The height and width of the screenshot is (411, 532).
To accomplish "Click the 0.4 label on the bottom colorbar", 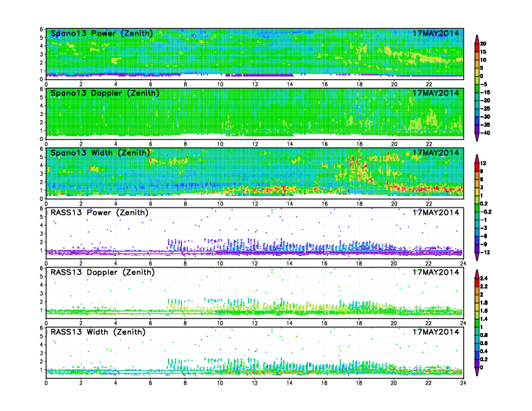I will coord(484,351).
